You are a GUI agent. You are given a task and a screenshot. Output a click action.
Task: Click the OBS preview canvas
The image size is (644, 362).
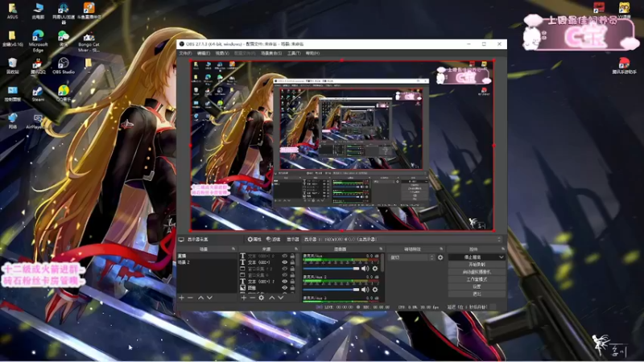click(341, 146)
